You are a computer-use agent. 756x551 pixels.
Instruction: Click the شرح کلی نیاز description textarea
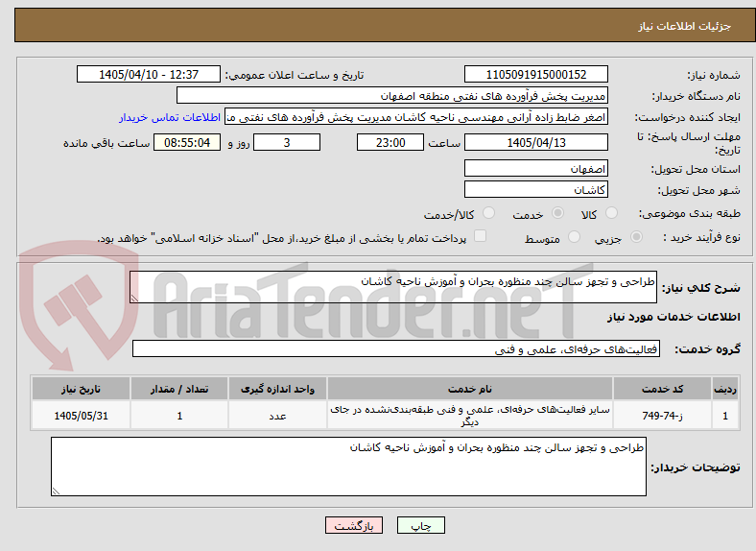click(393, 287)
